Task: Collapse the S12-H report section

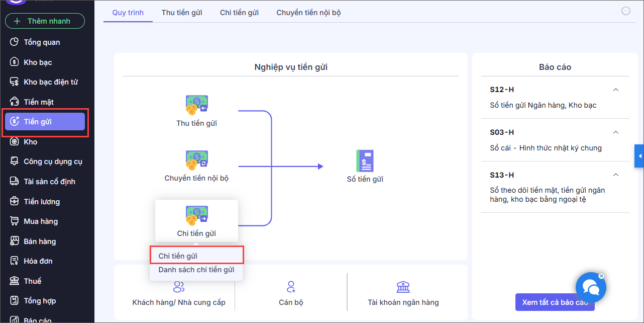Action: 616,90
